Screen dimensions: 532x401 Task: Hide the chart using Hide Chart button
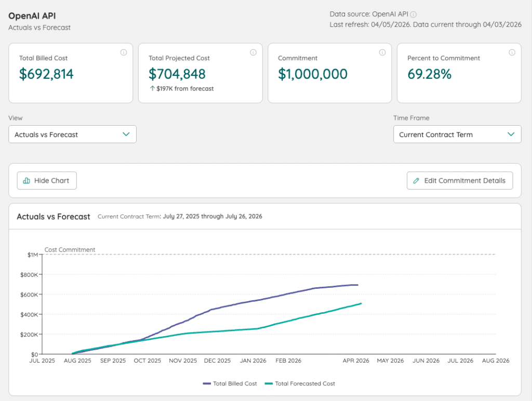(47, 181)
